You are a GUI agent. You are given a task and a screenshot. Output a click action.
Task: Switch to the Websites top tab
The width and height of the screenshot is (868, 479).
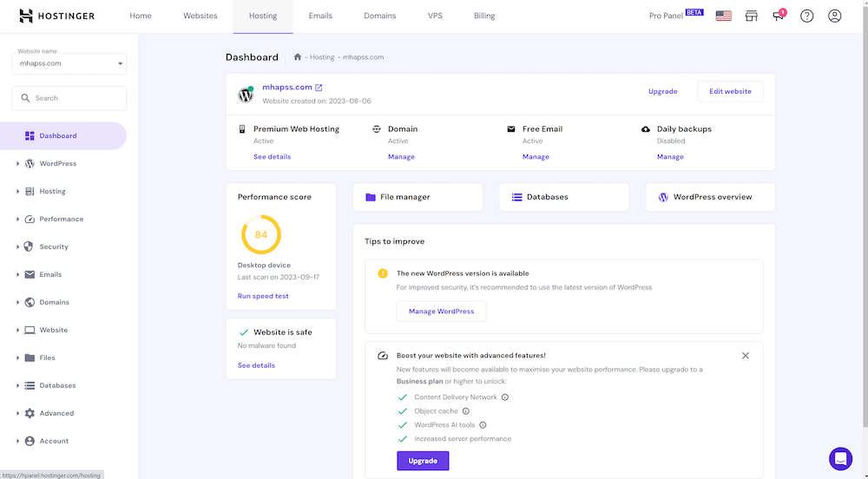tap(201, 16)
